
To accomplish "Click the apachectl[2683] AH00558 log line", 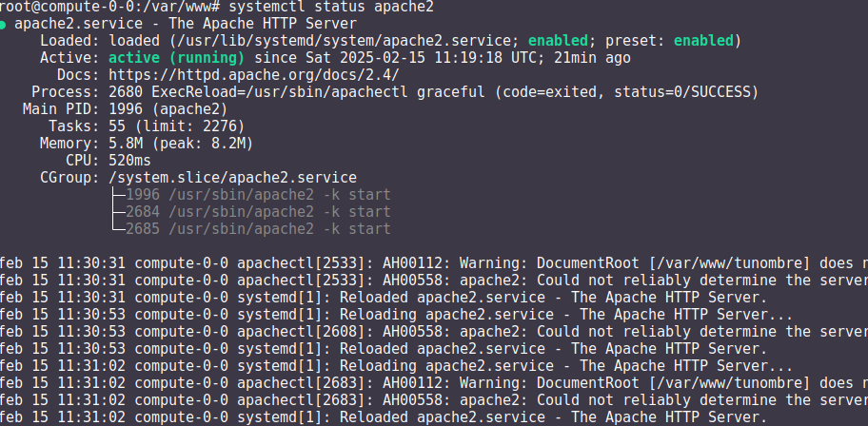I will 434,400.
